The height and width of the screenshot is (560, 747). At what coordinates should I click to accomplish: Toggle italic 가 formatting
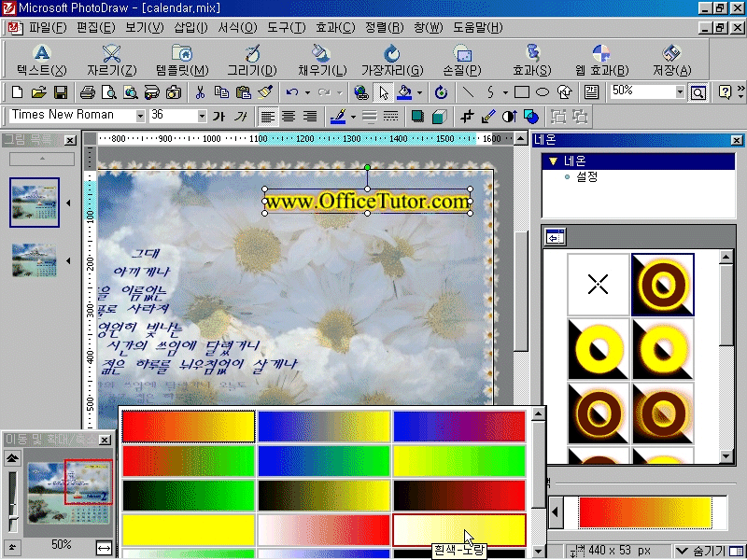[241, 116]
